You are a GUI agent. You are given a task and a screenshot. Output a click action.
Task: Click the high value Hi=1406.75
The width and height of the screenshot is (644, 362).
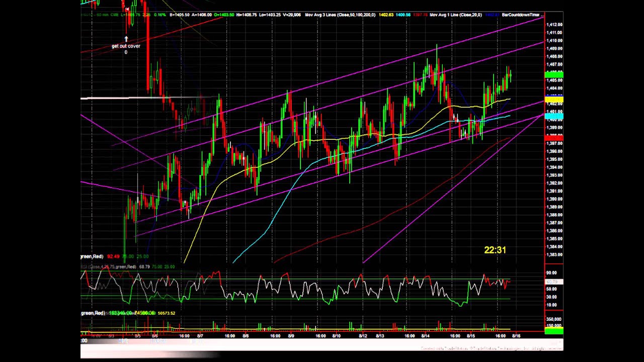click(247, 15)
